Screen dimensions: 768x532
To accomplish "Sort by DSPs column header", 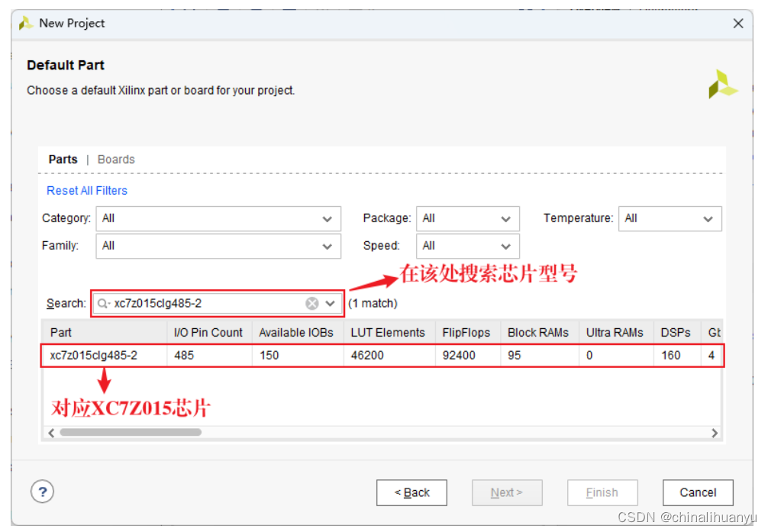I will pos(676,333).
